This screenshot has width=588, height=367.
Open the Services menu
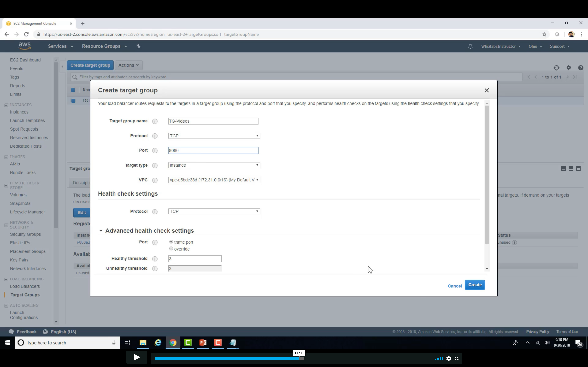coord(60,46)
